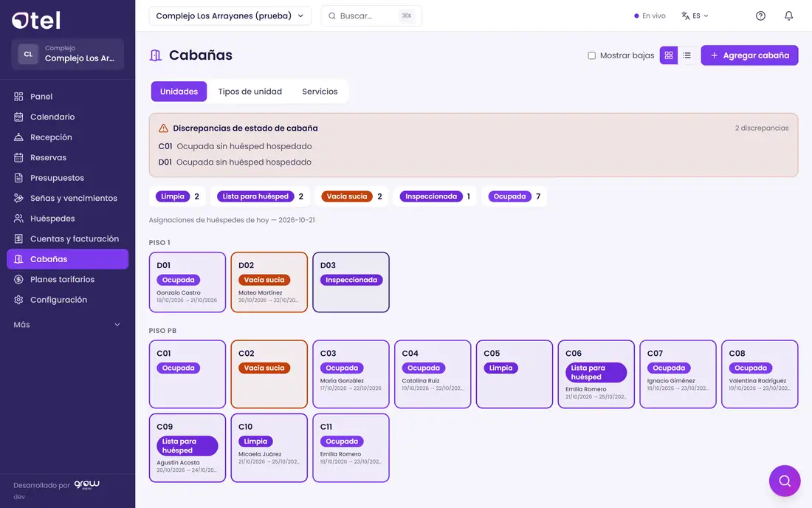Image resolution: width=812 pixels, height=508 pixels.
Task: Click the Panel dashboard icon
Action: coord(18,96)
